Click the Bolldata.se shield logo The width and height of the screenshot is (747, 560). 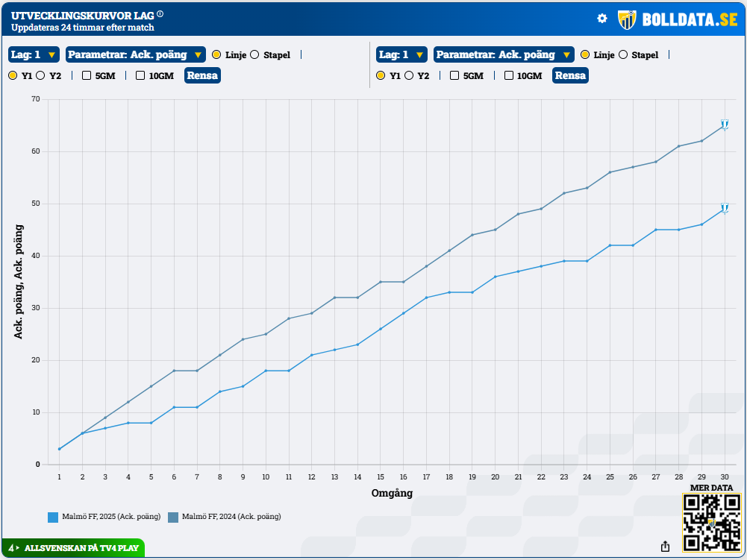627,19
